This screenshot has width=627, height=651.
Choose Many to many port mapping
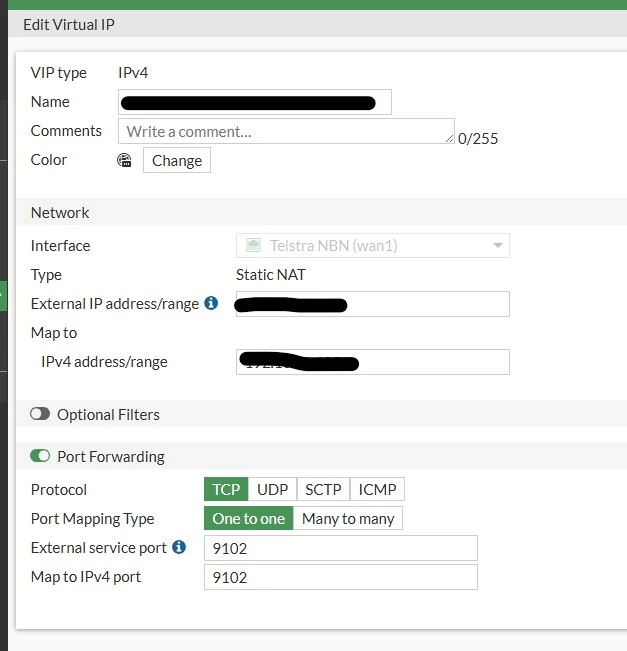tap(348, 518)
